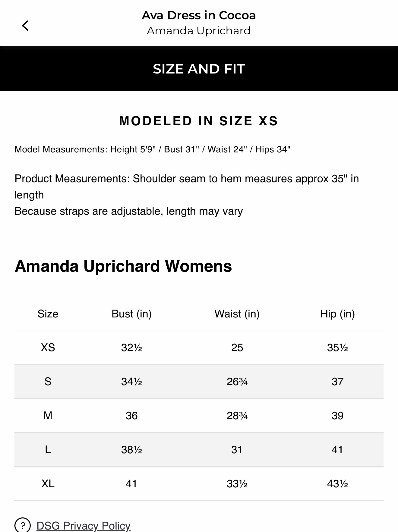Image resolution: width=398 pixels, height=532 pixels.
Task: Tap the Amanda Uprichard Womens heading
Action: click(123, 266)
